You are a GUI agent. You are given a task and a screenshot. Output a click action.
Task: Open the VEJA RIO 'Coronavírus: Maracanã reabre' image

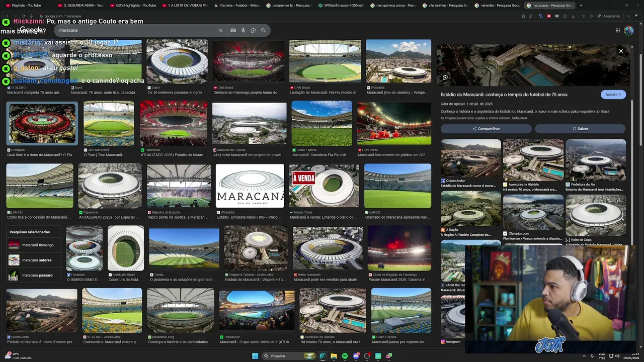[x=112, y=311]
